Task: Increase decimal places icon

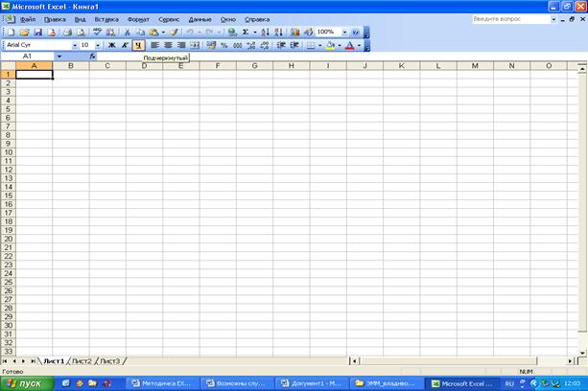Action: coord(251,45)
